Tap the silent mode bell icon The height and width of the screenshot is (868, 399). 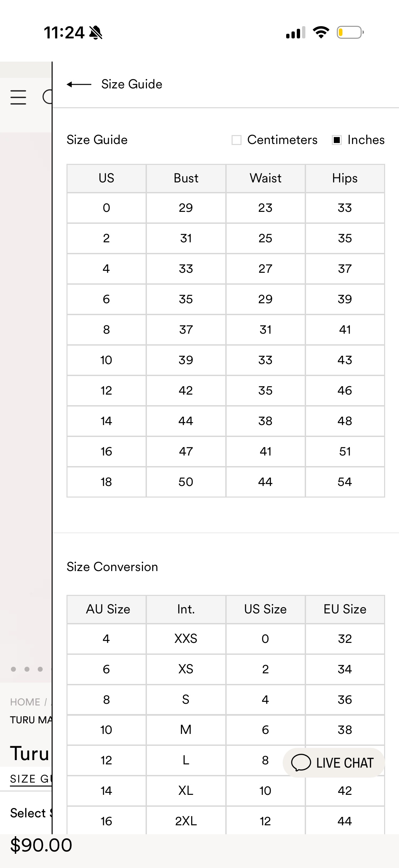click(96, 33)
